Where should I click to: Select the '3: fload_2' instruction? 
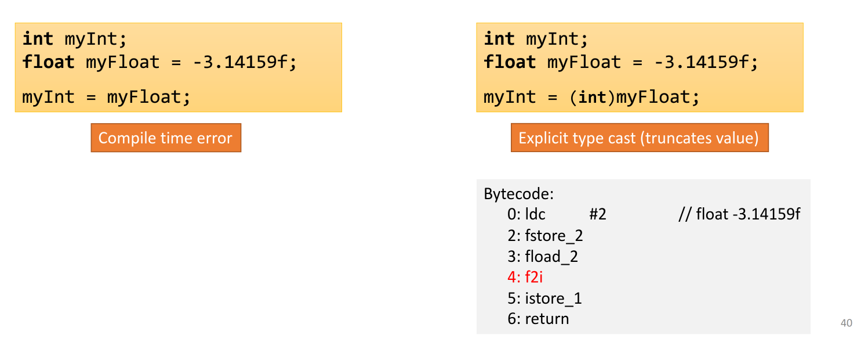543,257
